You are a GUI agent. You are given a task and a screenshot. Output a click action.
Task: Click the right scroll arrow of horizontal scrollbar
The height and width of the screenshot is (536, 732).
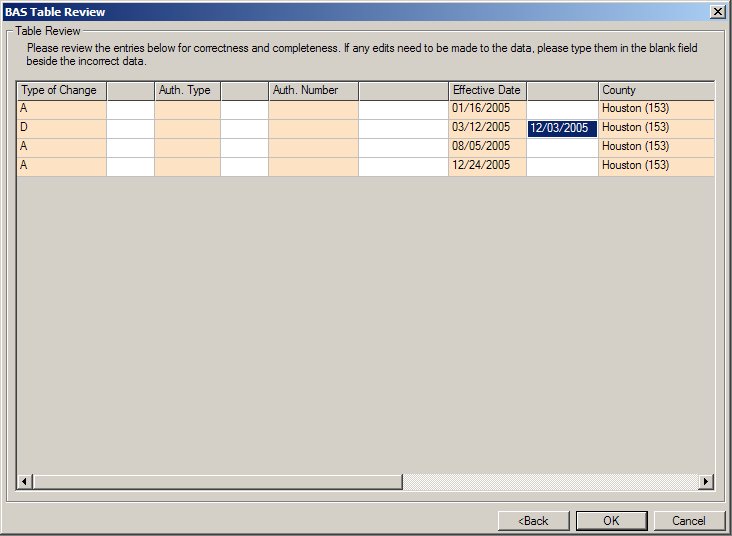tap(706, 481)
